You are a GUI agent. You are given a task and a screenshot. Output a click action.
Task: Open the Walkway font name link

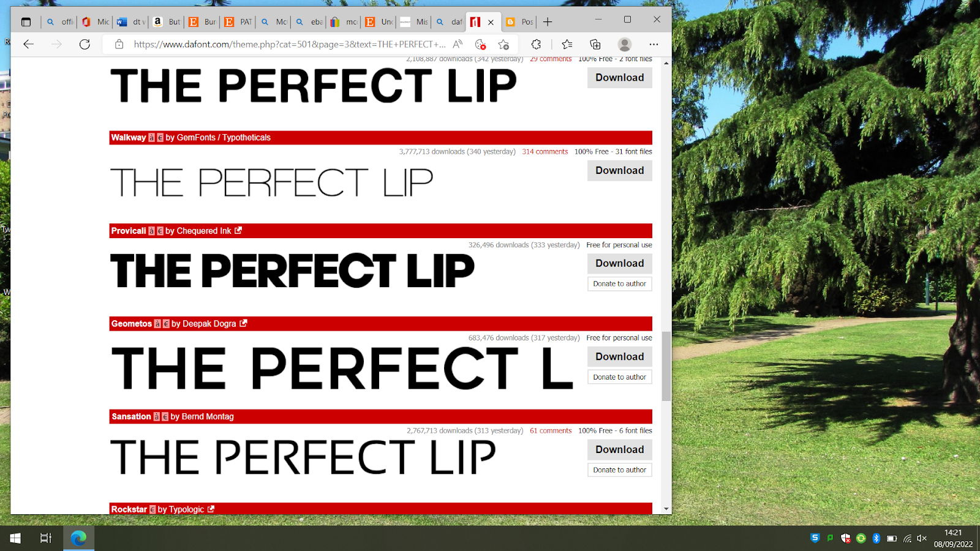[129, 138]
